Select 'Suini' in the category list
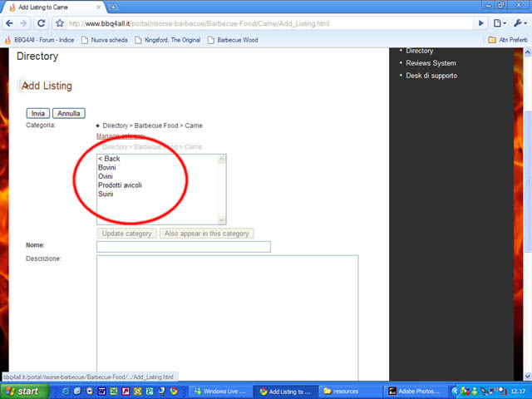 click(157, 194)
